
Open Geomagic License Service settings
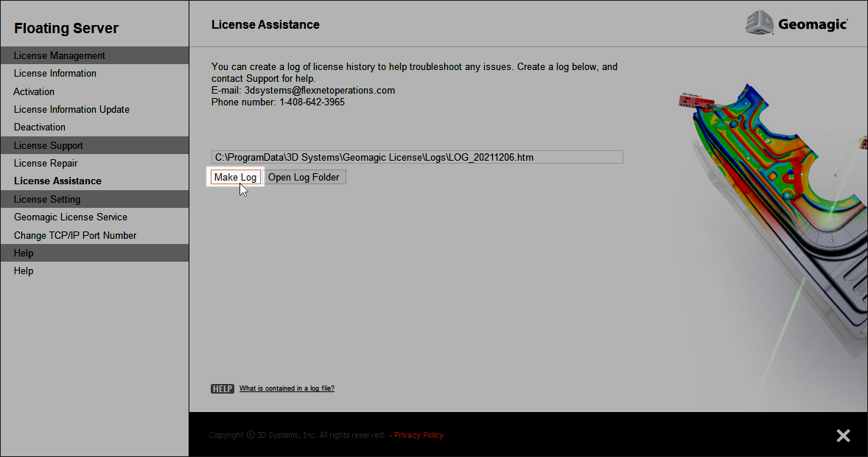point(71,217)
